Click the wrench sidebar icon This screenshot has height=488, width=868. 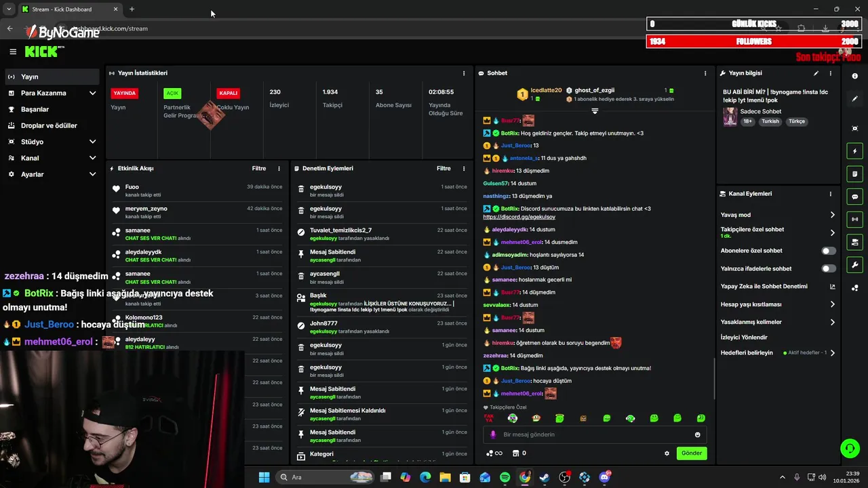click(x=854, y=264)
